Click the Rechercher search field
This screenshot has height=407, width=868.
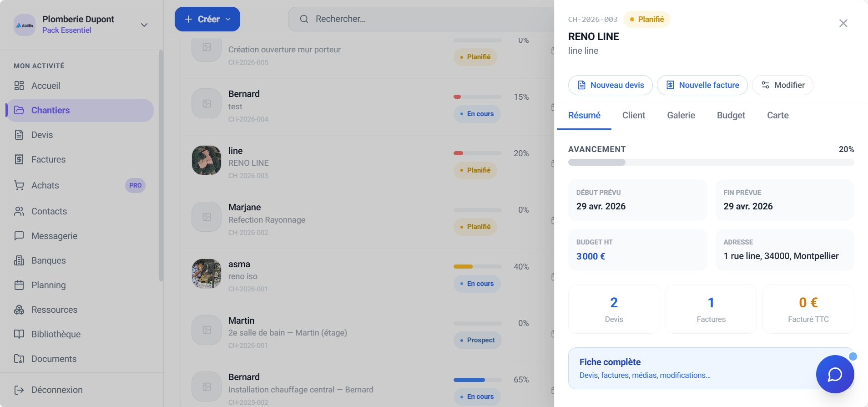[x=421, y=19]
